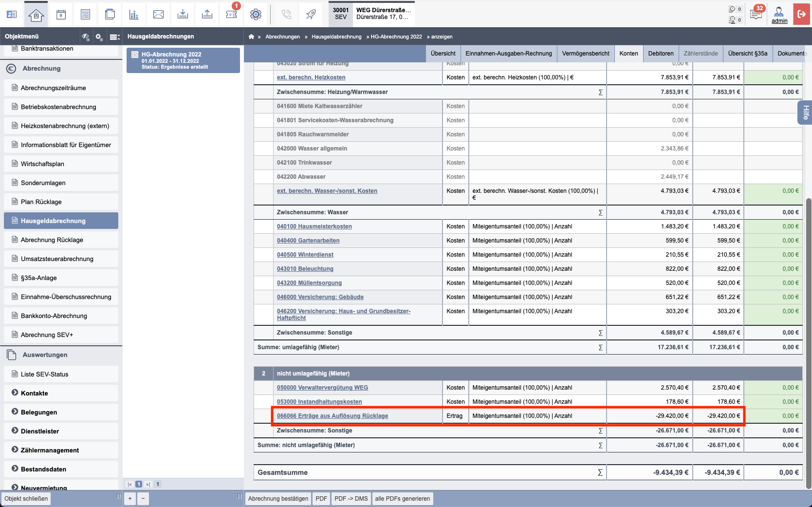Open Abrechnung Rücklage menu item

click(x=61, y=240)
